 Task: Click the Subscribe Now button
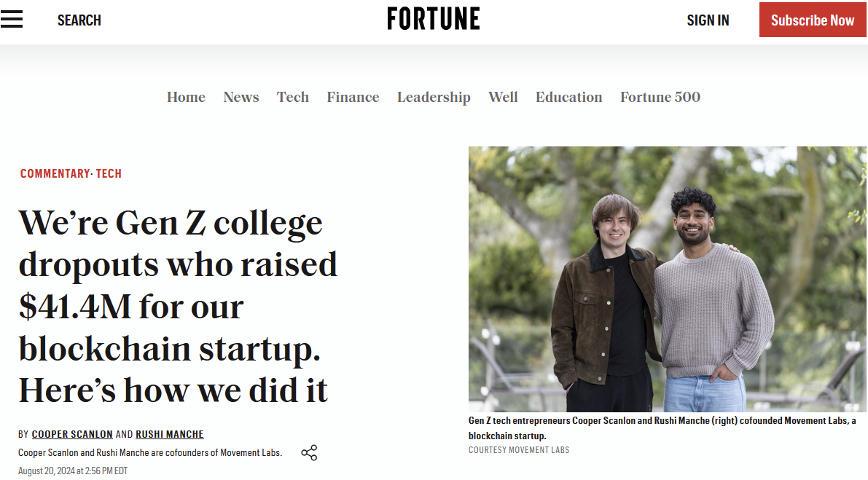[813, 20]
